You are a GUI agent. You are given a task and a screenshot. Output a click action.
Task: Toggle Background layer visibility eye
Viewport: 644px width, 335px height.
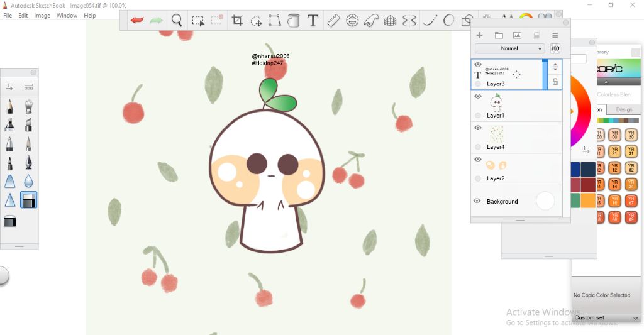point(477,200)
